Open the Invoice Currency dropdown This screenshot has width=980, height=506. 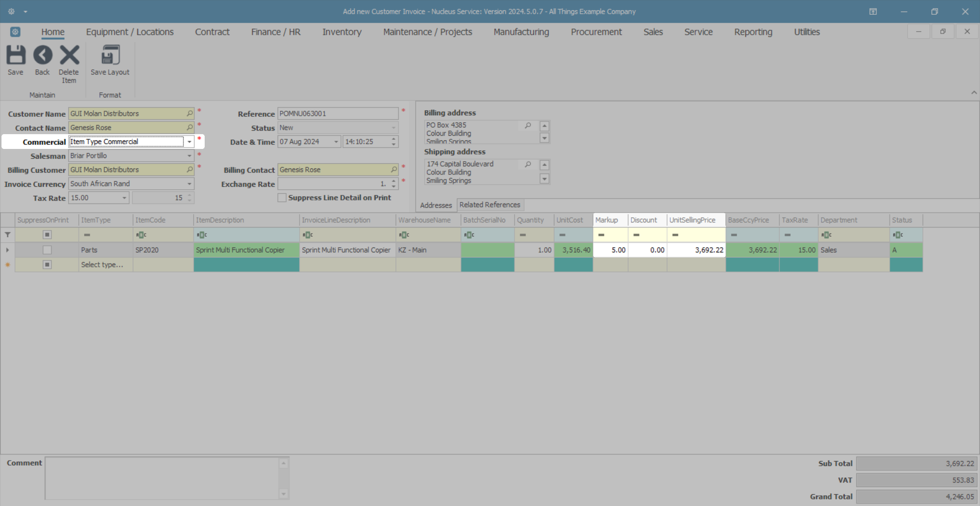189,184
